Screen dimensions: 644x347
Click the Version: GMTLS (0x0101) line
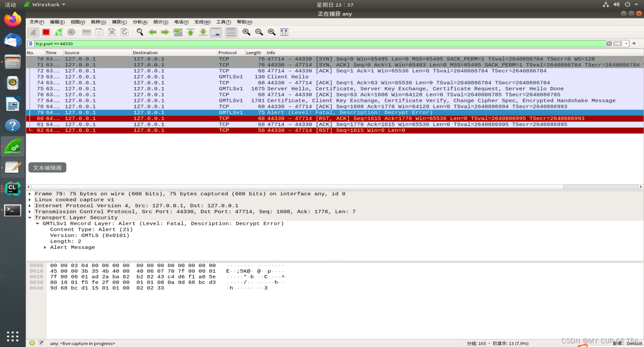(x=90, y=236)
